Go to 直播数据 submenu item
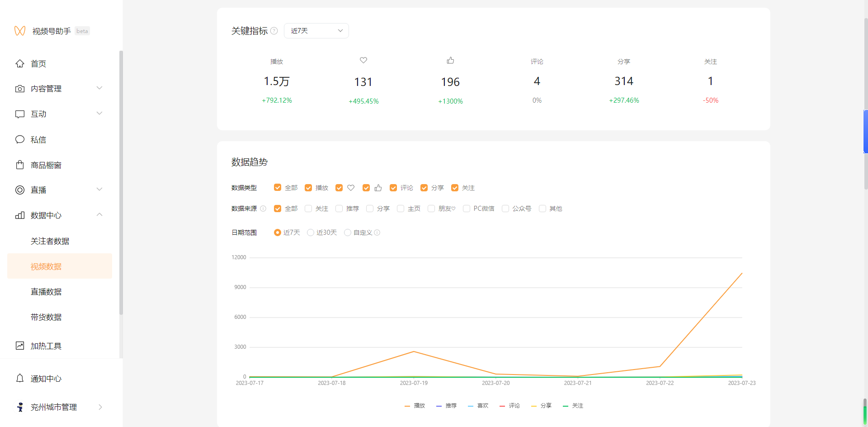 [46, 292]
